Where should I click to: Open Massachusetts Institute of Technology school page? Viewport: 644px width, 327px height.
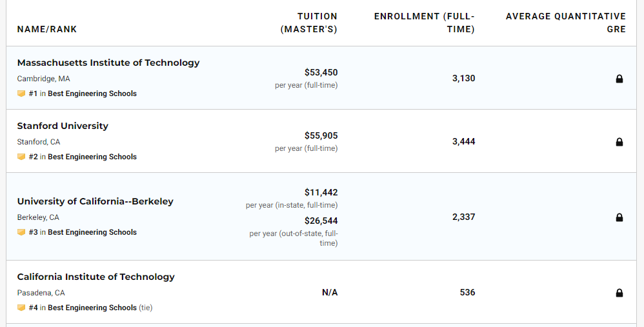pyautogui.click(x=108, y=63)
